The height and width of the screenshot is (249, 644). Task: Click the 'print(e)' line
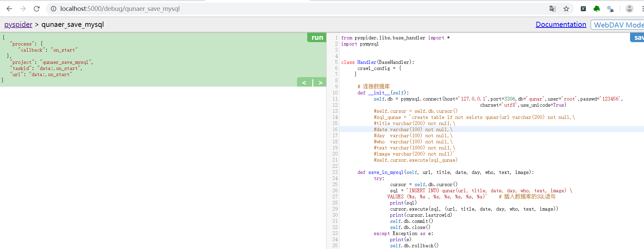pyautogui.click(x=401, y=239)
